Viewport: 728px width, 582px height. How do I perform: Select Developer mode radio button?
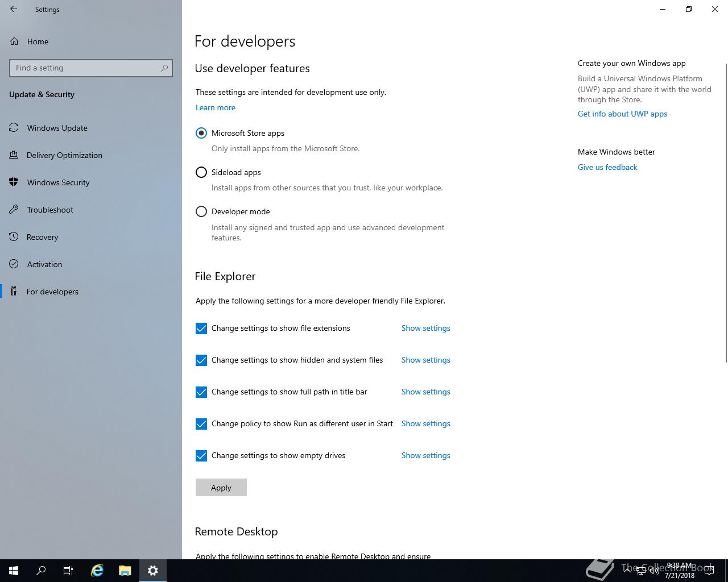click(201, 211)
